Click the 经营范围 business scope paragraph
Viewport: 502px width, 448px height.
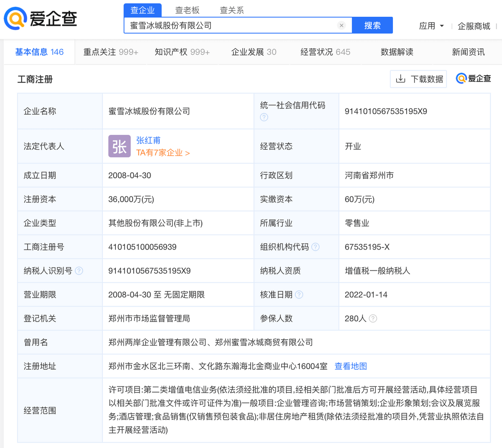296,410
